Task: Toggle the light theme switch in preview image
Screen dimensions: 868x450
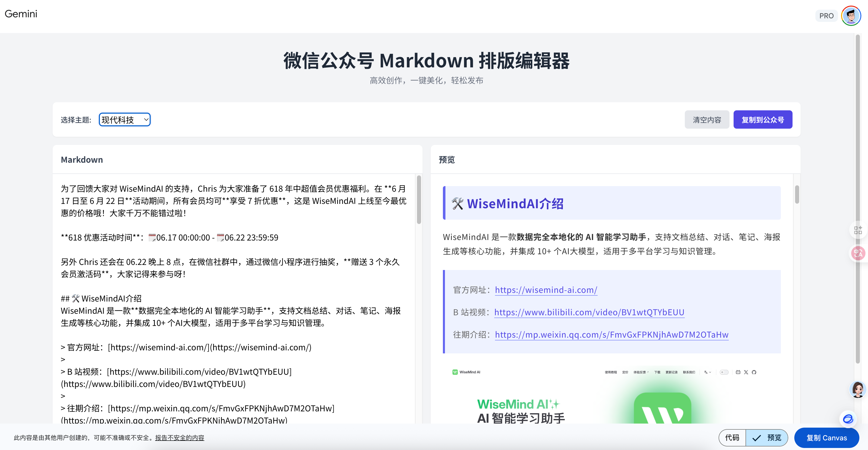Action: click(724, 372)
